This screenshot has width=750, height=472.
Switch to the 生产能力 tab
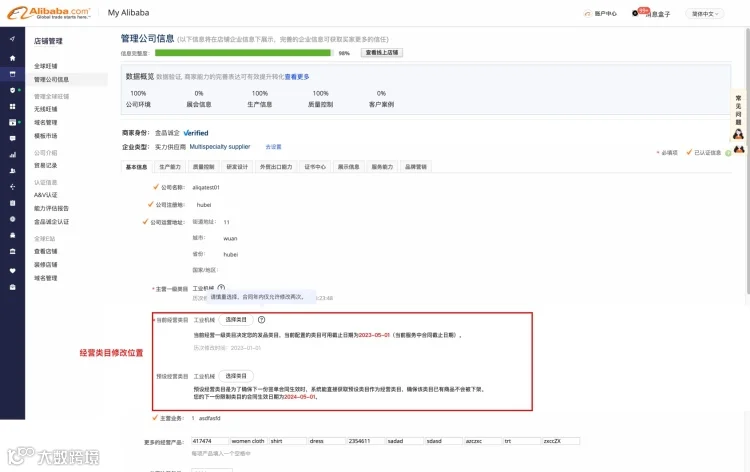[x=170, y=167]
